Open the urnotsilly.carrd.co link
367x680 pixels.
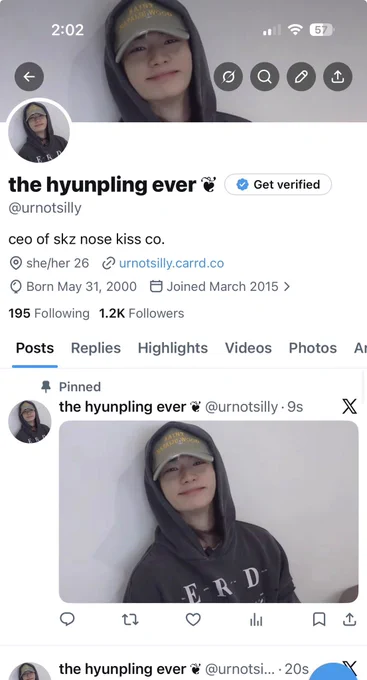[x=171, y=263]
